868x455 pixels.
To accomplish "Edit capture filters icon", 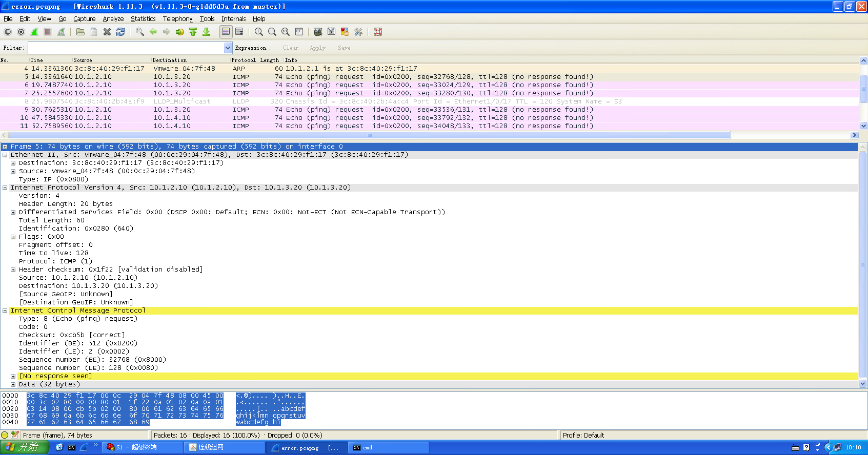I will [x=318, y=32].
